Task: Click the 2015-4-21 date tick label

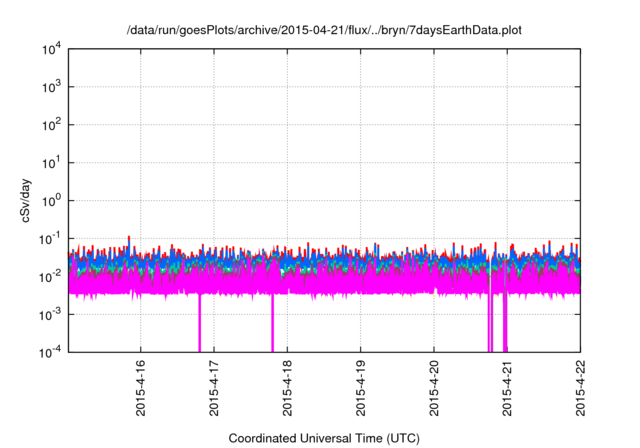Action: coord(507,388)
